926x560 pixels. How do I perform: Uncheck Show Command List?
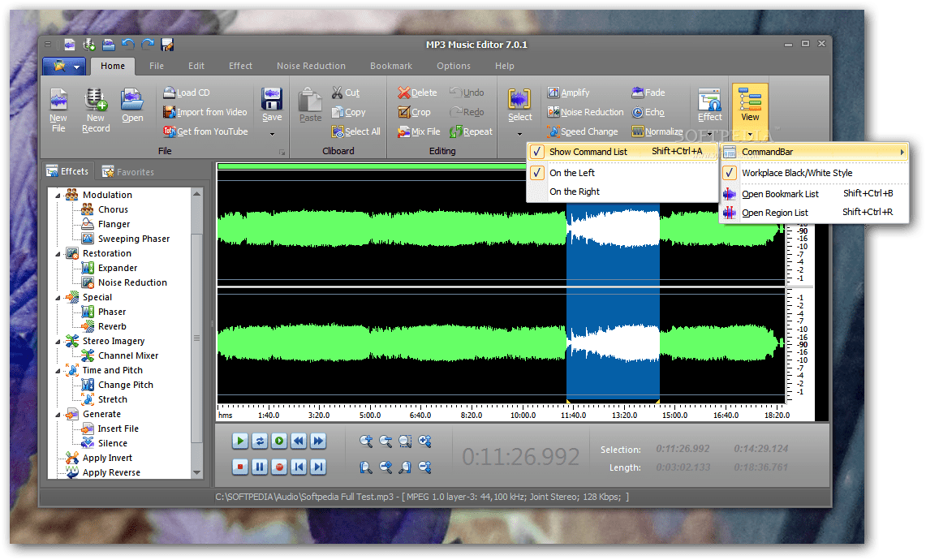click(589, 151)
